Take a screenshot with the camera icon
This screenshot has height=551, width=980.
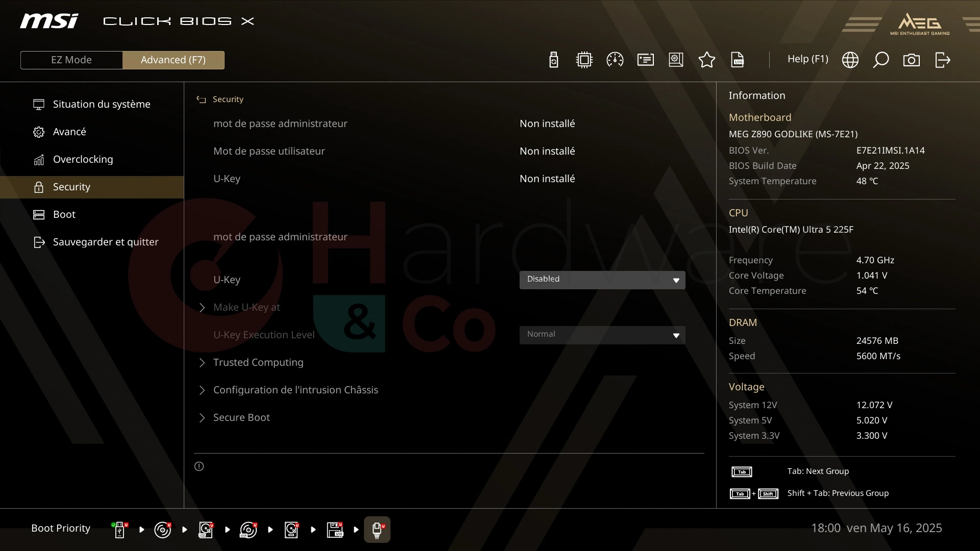pos(912,60)
